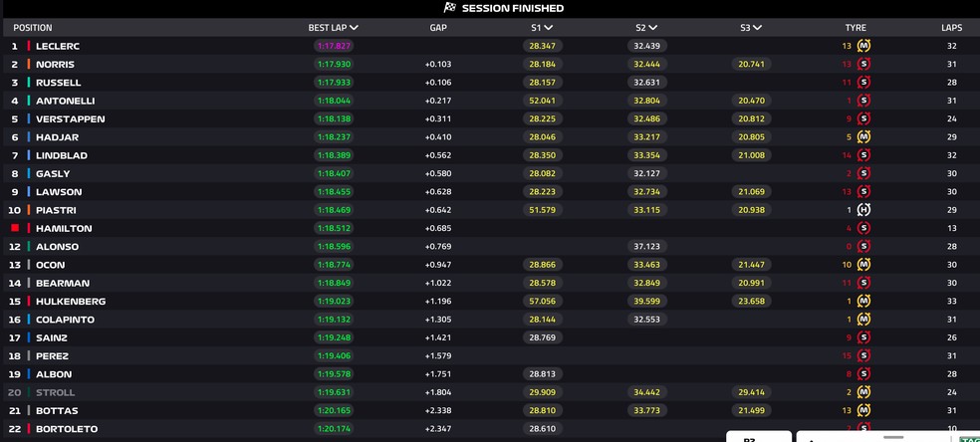980x442 pixels.
Task: Sort by Best Lap column dropdown
Action: pos(333,28)
